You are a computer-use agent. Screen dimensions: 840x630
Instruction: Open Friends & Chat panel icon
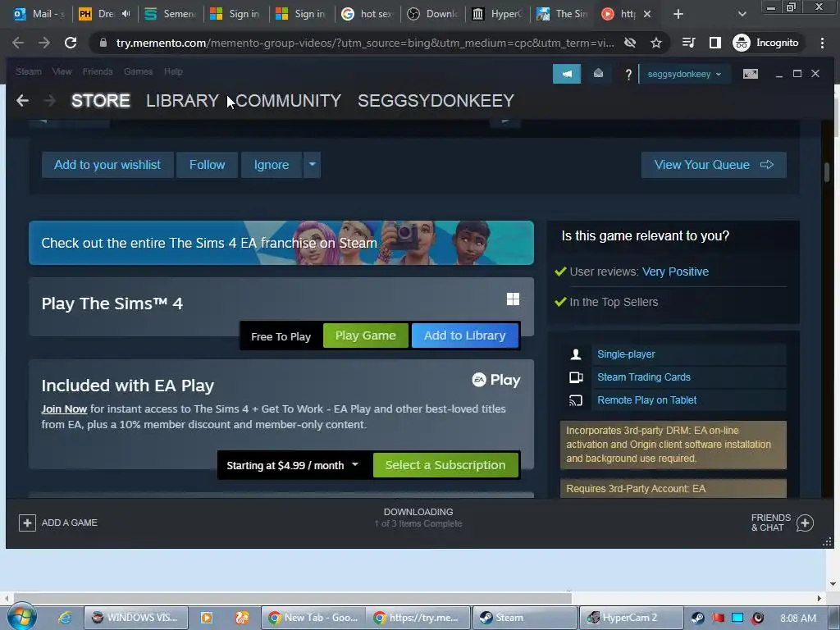coord(805,523)
